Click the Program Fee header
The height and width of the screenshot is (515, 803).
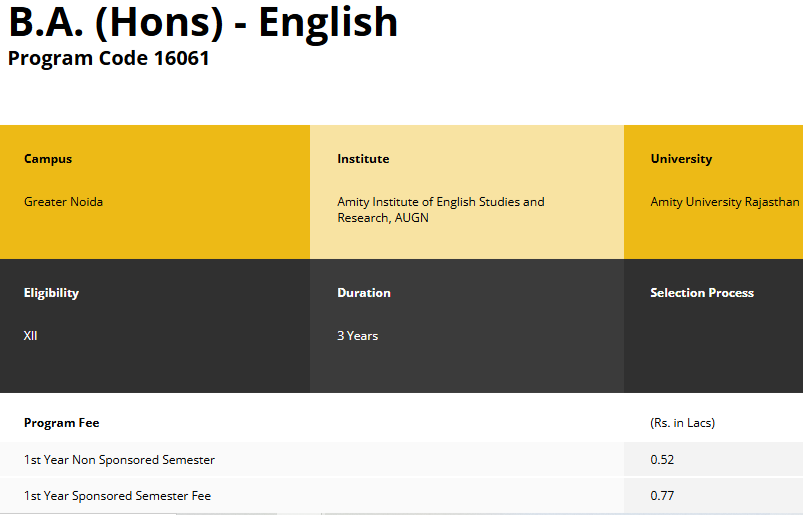click(x=62, y=423)
